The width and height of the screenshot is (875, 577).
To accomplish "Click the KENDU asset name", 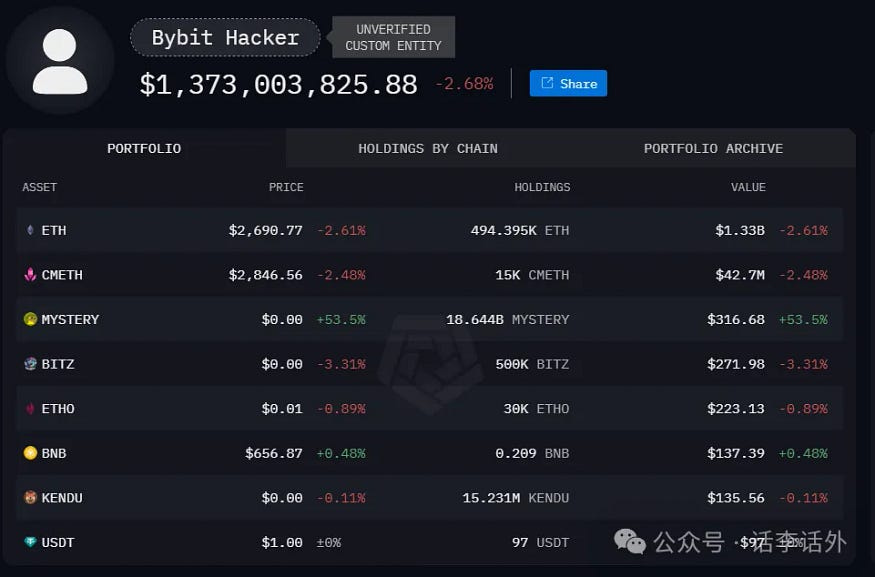I will [62, 498].
